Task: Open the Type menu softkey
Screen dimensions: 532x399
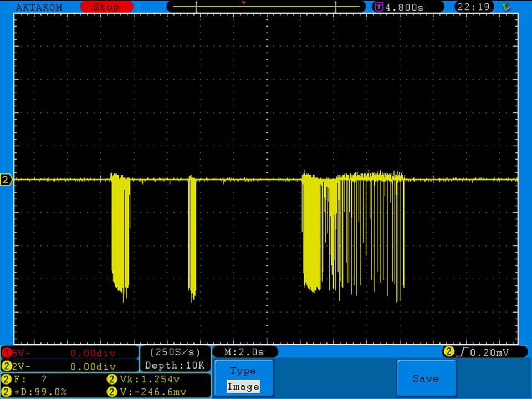Action: (243, 371)
